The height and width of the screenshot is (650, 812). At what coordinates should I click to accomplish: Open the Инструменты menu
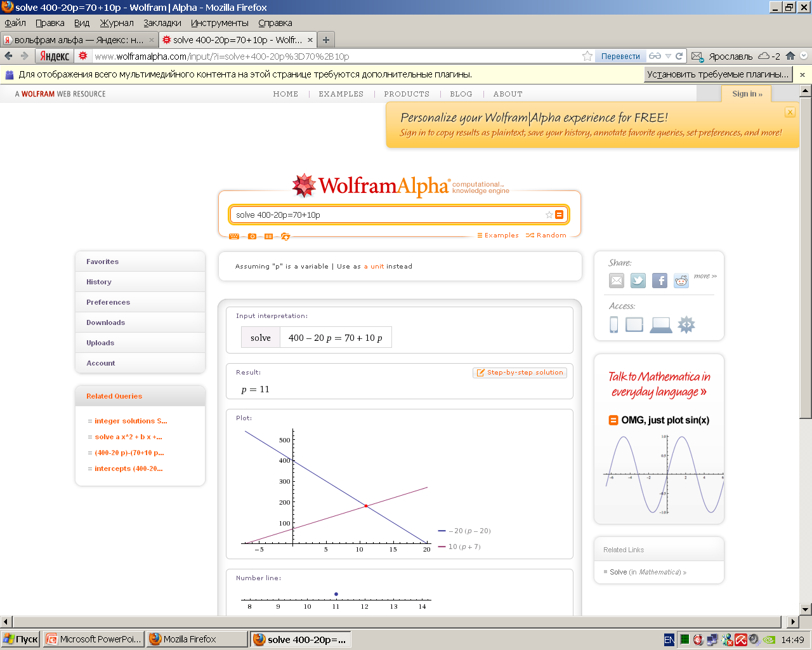[x=219, y=23]
